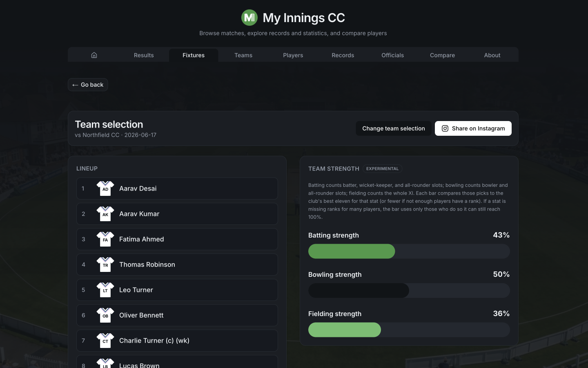Click Lucas Brown's LB jersey icon
588x368 pixels.
(105, 364)
